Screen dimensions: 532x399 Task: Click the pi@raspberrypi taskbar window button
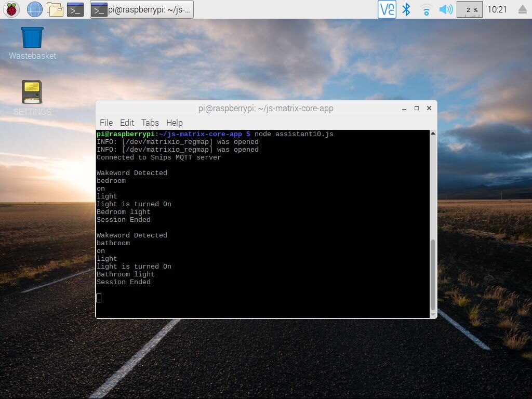142,9
